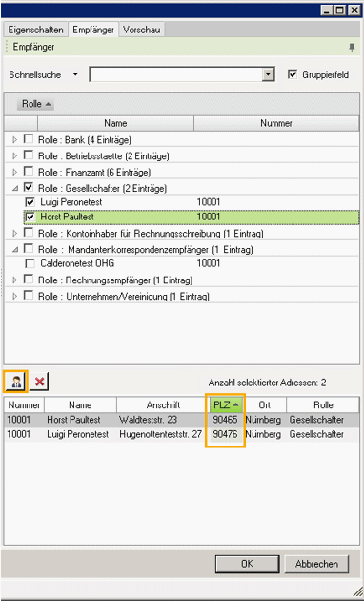Click the OK button

tap(247, 564)
